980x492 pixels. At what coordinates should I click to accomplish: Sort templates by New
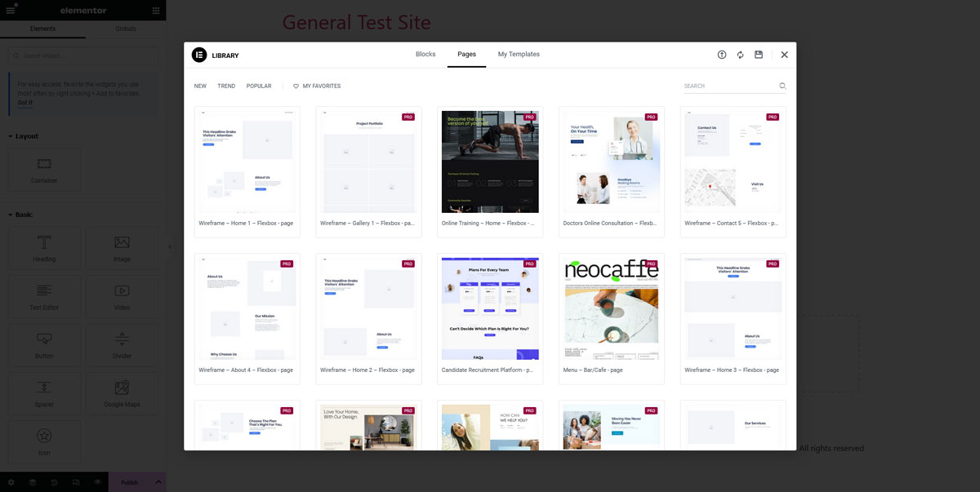click(200, 86)
